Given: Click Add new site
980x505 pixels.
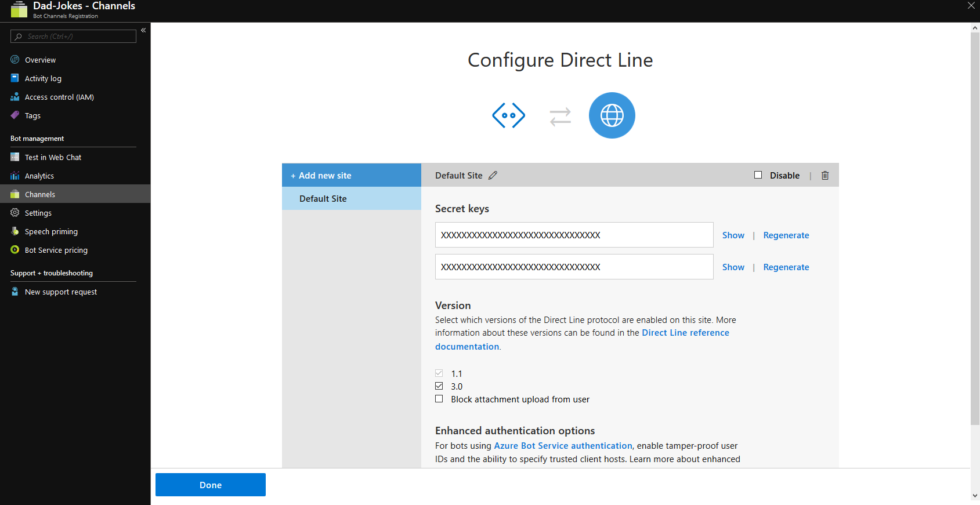Looking at the screenshot, I should click(x=352, y=175).
